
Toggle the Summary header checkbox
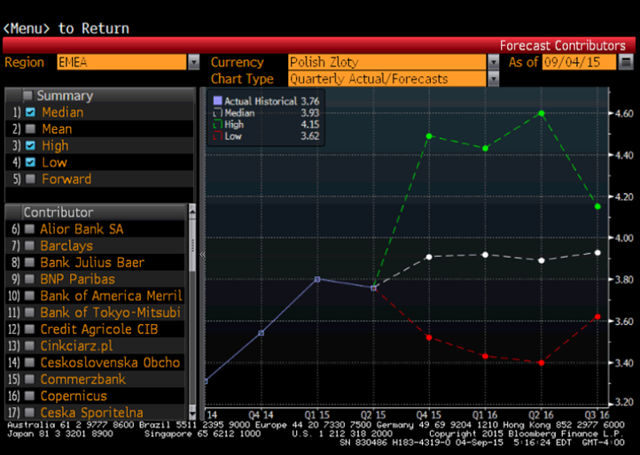pyautogui.click(x=28, y=95)
